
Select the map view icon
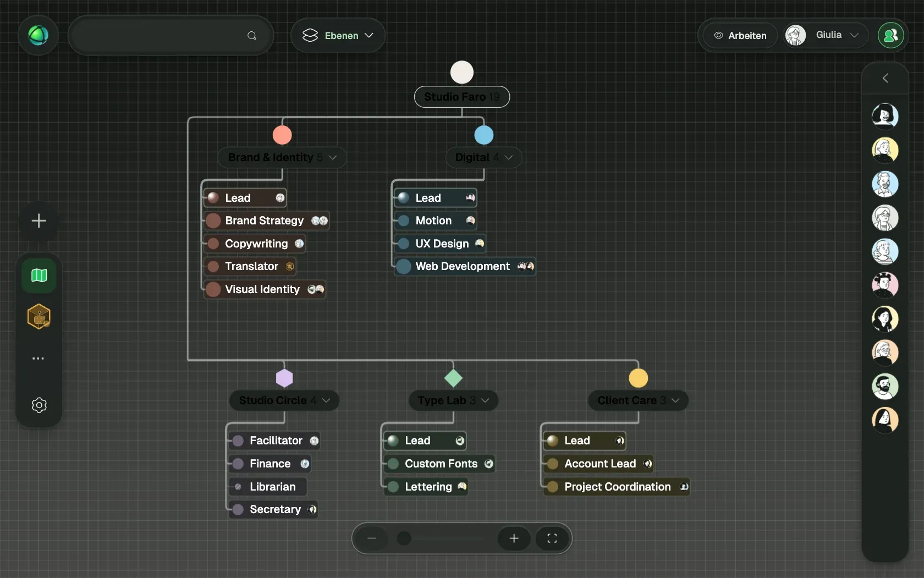(x=39, y=275)
